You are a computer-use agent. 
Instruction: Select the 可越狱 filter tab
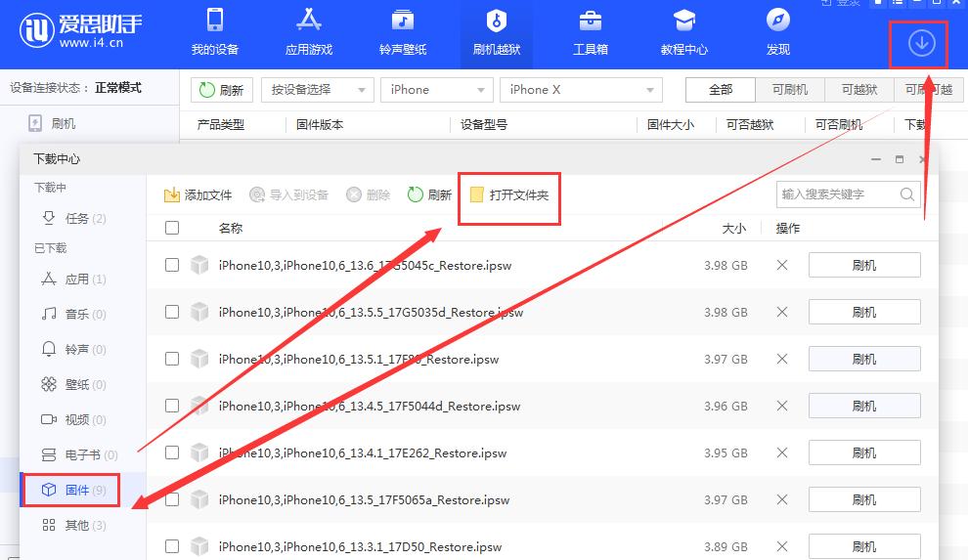coord(859,90)
